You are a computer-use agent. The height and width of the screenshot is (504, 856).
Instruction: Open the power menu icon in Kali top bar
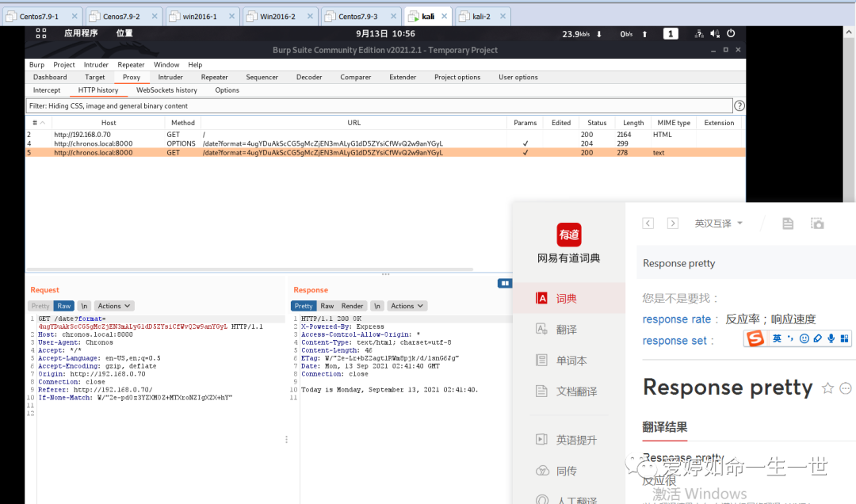(731, 33)
